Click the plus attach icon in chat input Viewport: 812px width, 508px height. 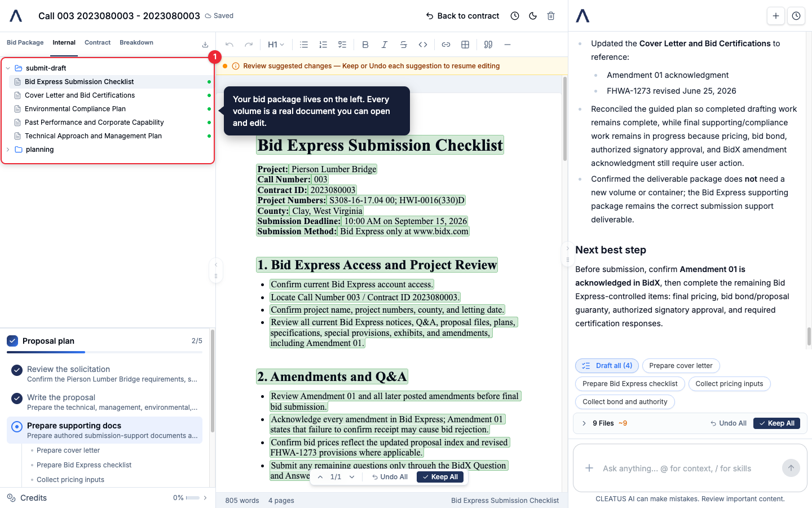(589, 468)
